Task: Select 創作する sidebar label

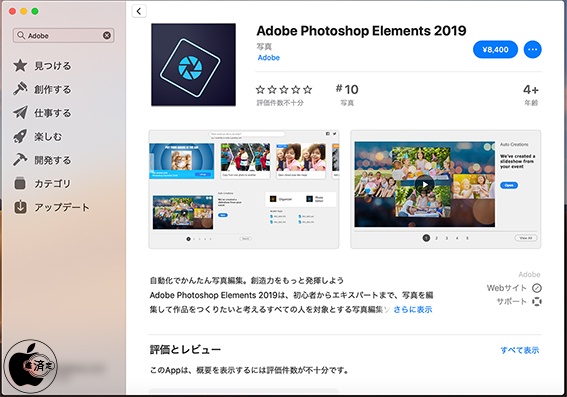Action: tap(52, 89)
